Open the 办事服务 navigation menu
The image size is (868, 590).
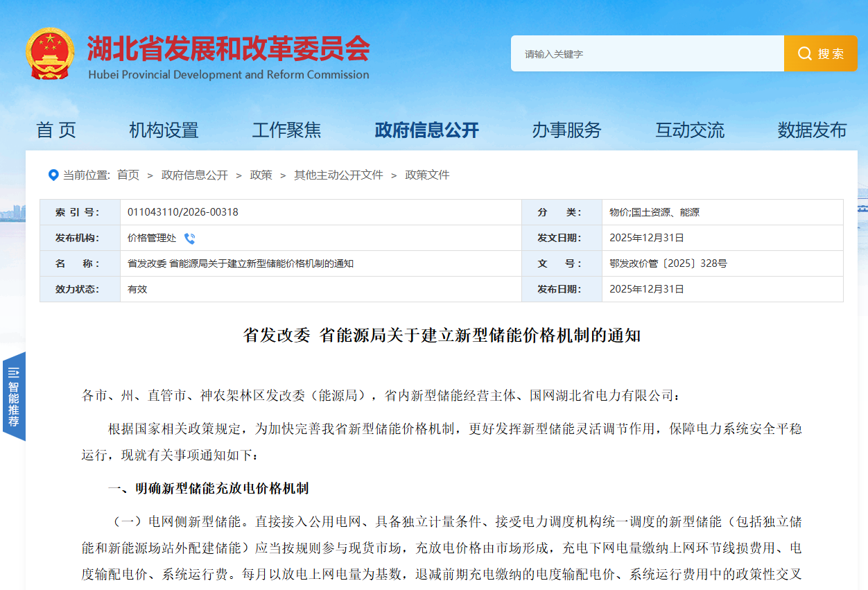click(x=566, y=130)
